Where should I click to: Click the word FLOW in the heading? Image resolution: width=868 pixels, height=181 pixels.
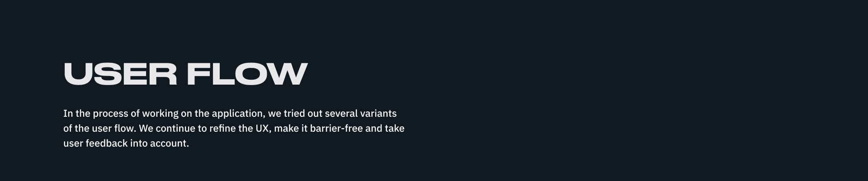247,74
